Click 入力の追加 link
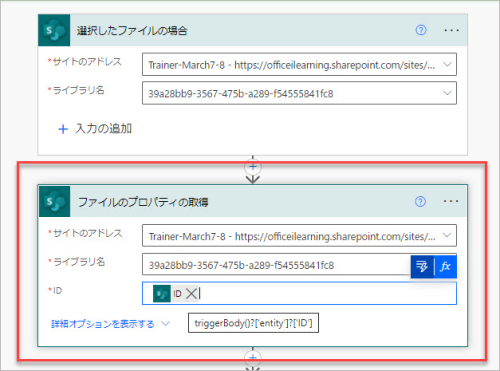Screen dimensions: 500x371 (x=103, y=128)
